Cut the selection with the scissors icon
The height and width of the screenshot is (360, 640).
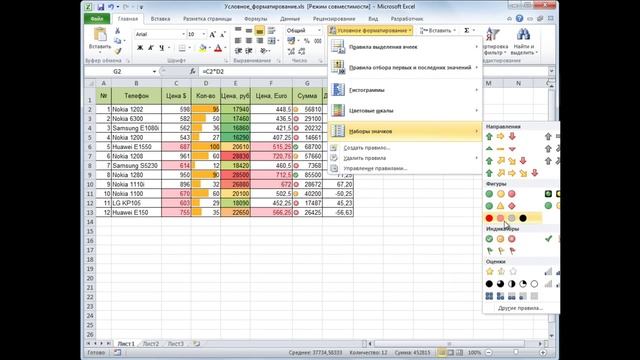(x=118, y=31)
